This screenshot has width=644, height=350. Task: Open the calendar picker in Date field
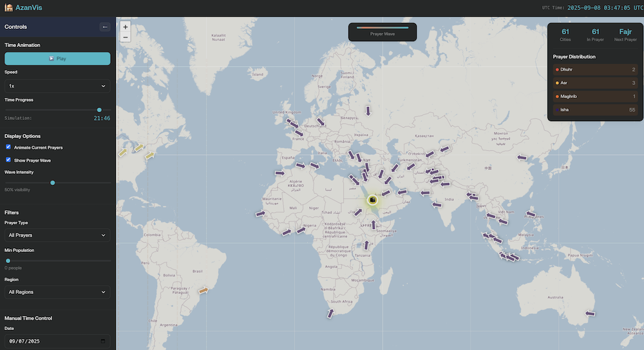pyautogui.click(x=103, y=341)
